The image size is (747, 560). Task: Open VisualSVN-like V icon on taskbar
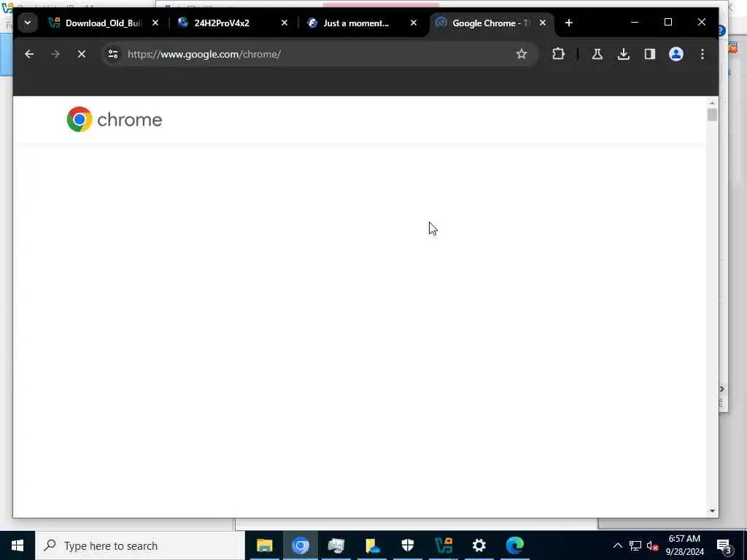[x=444, y=545]
